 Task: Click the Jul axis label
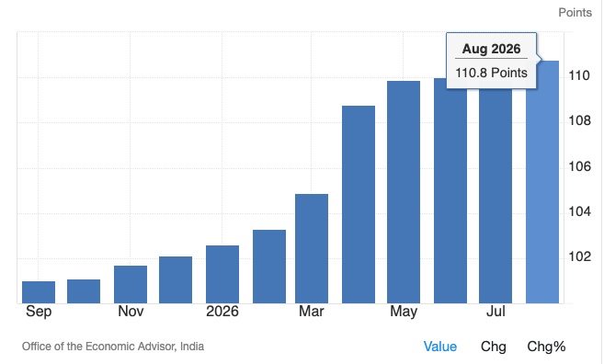click(496, 312)
